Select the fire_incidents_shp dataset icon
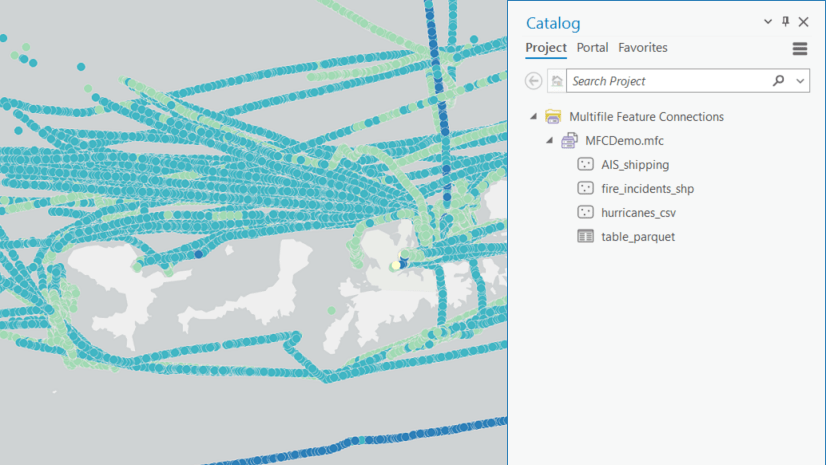 (x=585, y=189)
